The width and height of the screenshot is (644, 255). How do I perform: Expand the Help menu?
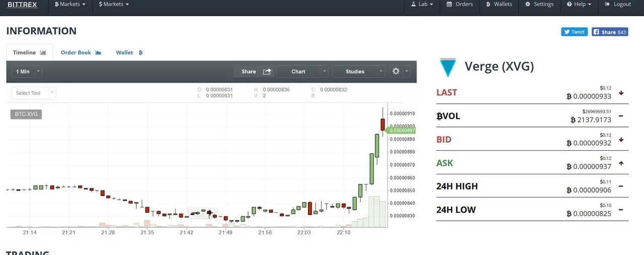click(579, 5)
